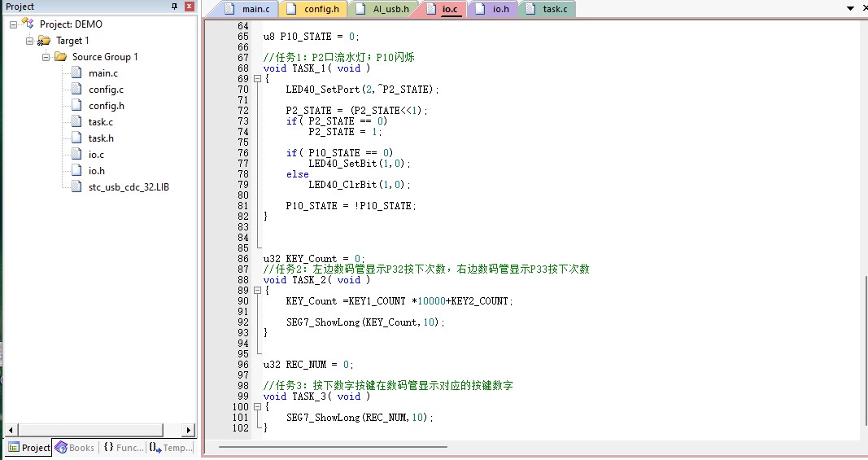
Task: Collapse the Target 1 tree node
Action: pyautogui.click(x=29, y=41)
